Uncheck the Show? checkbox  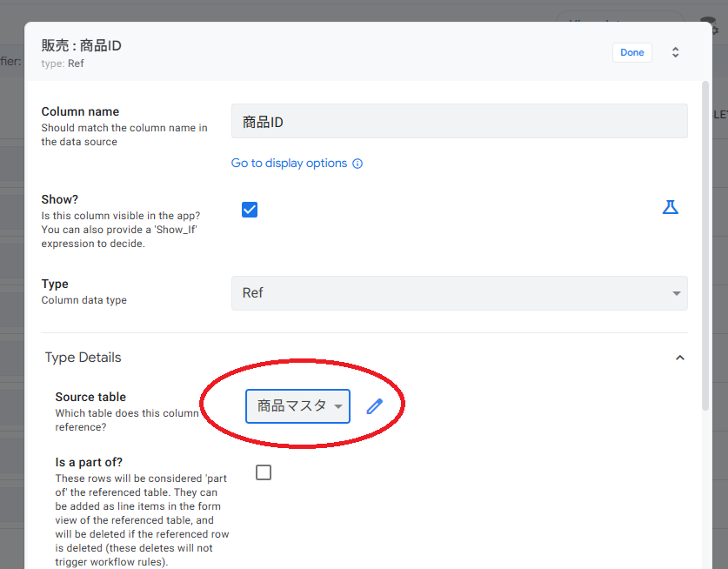[x=250, y=210]
